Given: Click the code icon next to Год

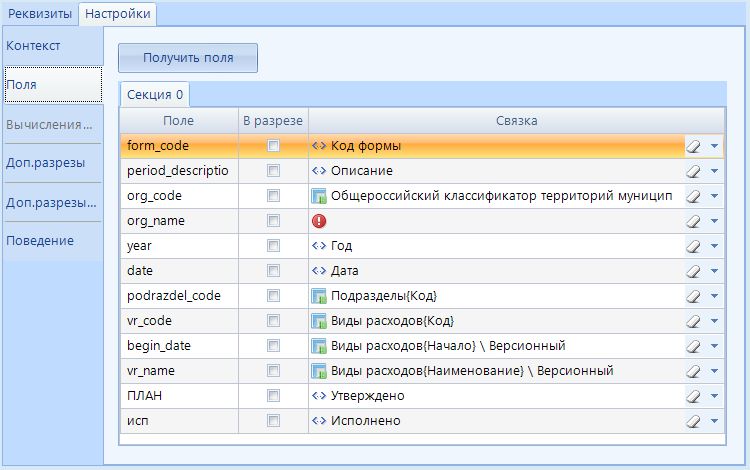Looking at the screenshot, I should point(319,246).
